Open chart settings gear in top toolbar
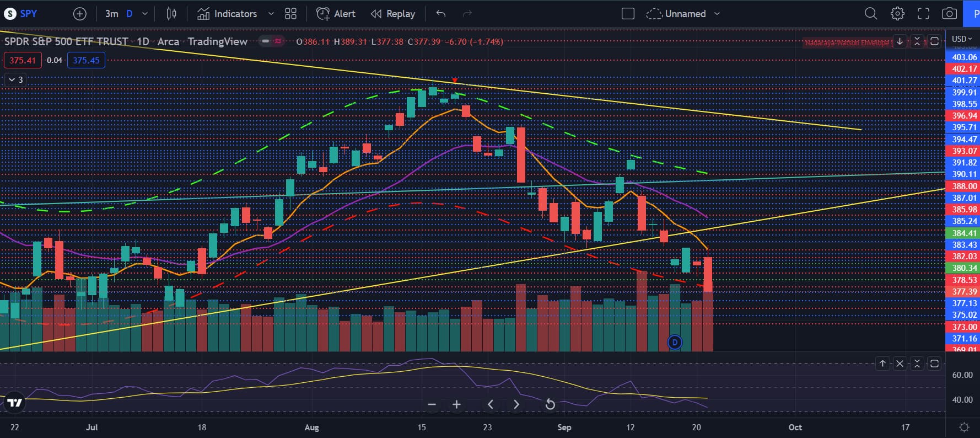The height and width of the screenshot is (438, 980). pos(897,14)
